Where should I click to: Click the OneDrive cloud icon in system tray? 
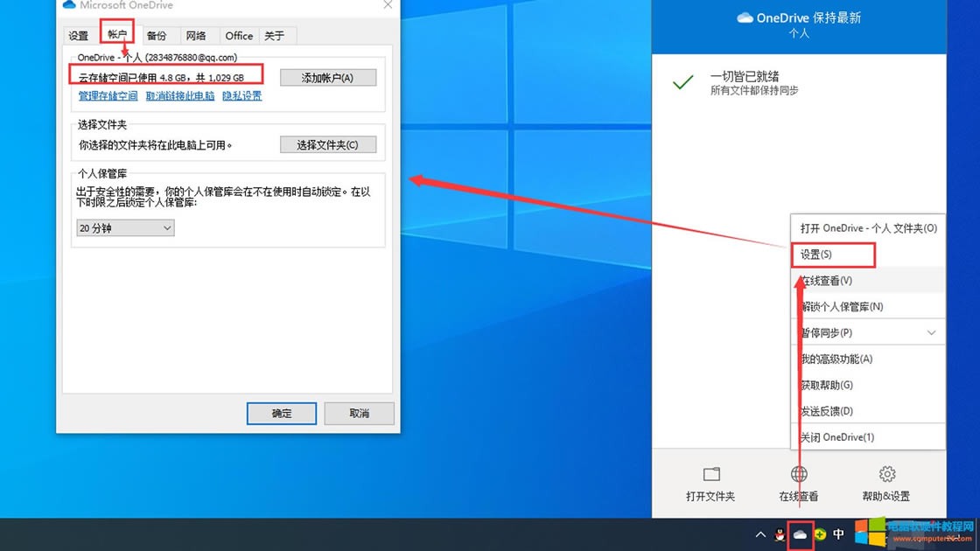click(800, 534)
